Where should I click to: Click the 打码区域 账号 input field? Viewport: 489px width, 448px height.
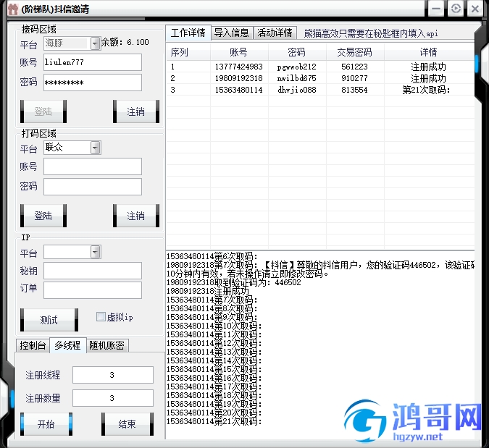pyautogui.click(x=93, y=166)
